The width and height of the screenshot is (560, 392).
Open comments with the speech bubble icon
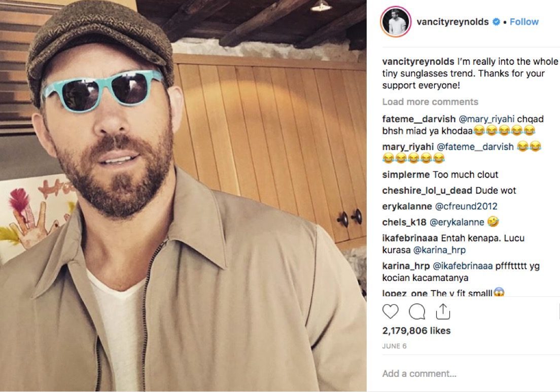coord(416,311)
